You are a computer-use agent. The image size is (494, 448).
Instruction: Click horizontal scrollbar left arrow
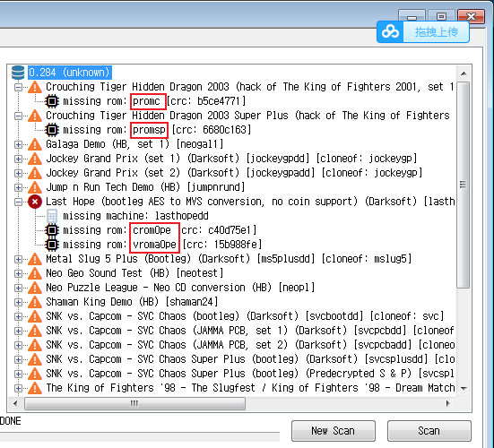[15, 403]
